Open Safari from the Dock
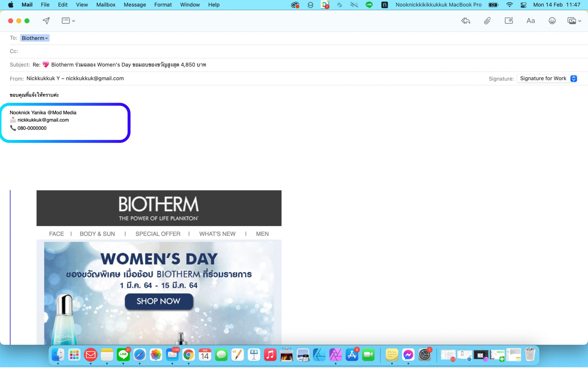 139,355
